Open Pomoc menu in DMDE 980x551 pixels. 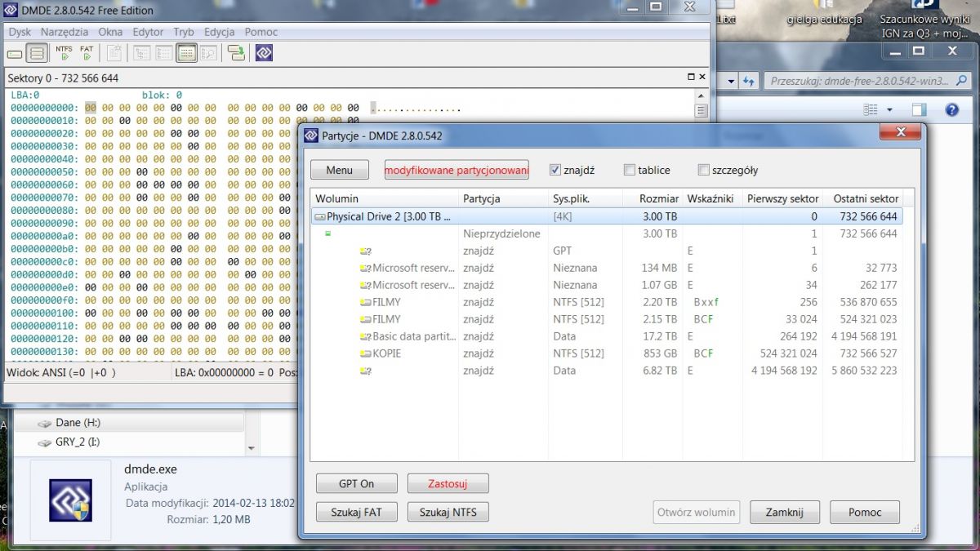point(261,32)
